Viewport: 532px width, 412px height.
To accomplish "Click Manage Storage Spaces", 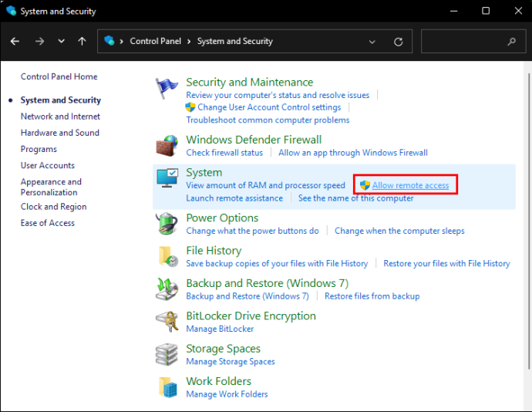I will tap(231, 361).
